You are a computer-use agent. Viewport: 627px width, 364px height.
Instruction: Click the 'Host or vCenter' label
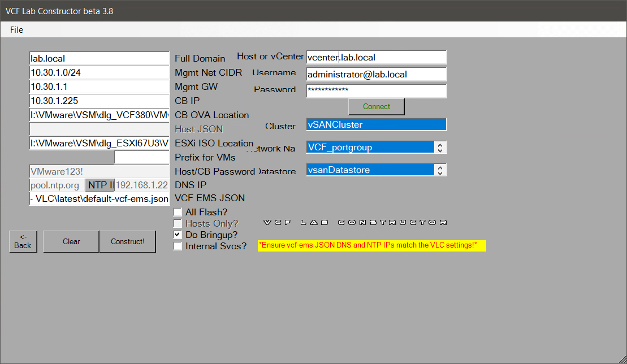tap(270, 57)
